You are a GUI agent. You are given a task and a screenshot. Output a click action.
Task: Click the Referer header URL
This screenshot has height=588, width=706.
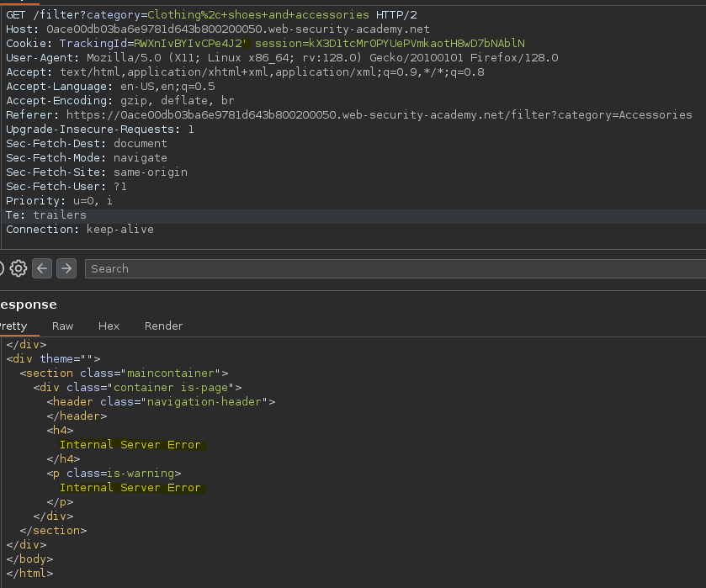click(380, 115)
